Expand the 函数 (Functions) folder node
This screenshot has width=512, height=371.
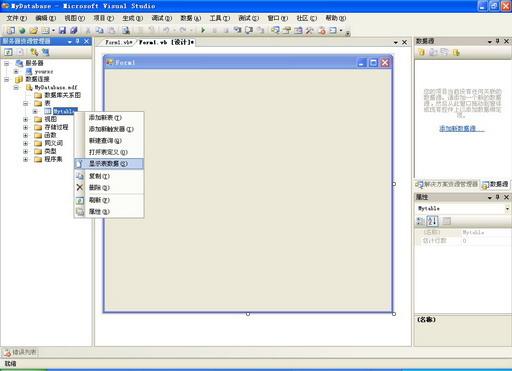(26, 135)
